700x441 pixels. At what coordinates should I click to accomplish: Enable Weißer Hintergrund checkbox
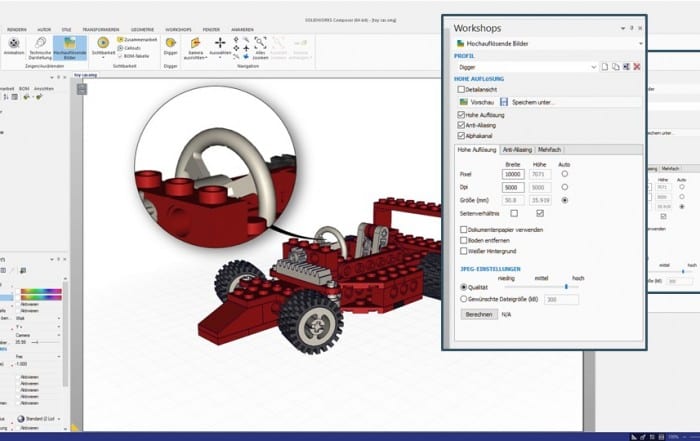click(463, 251)
